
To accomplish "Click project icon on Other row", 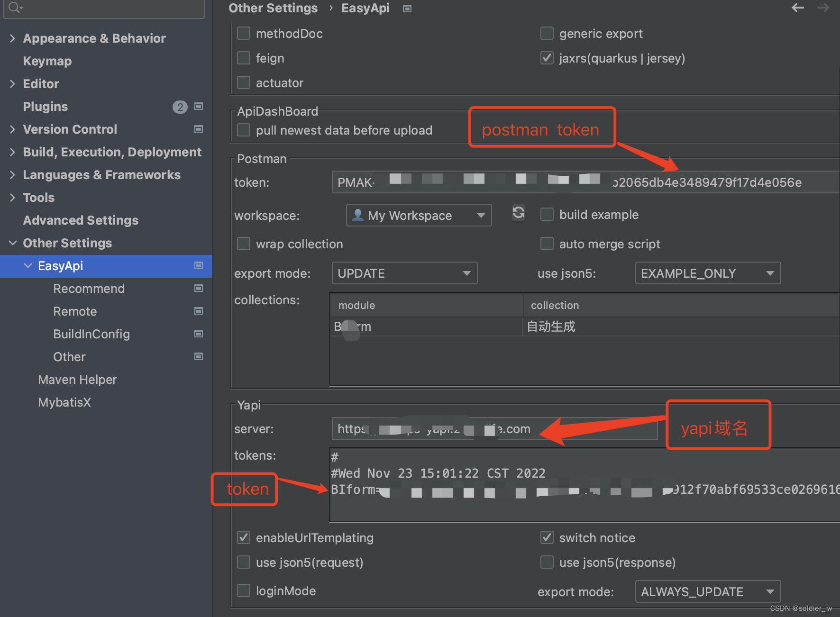I will [x=199, y=356].
